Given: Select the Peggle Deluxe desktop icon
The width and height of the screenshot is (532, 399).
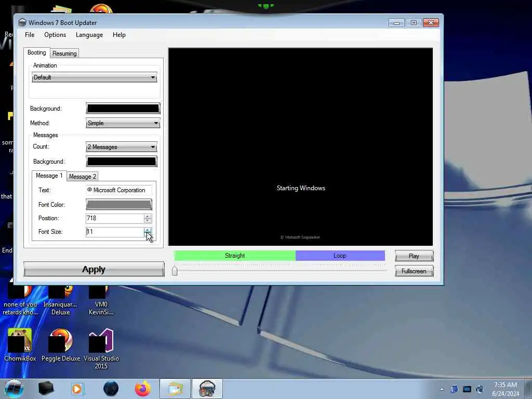Looking at the screenshot, I should tap(61, 344).
